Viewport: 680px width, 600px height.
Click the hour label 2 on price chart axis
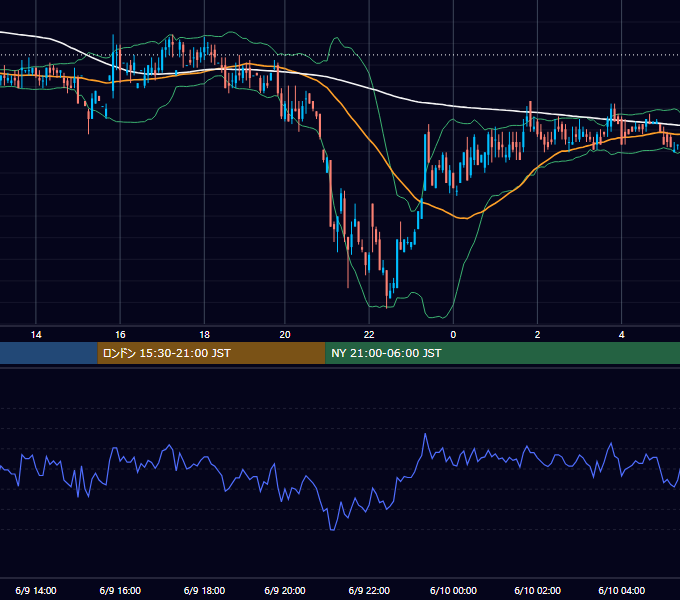tap(537, 335)
